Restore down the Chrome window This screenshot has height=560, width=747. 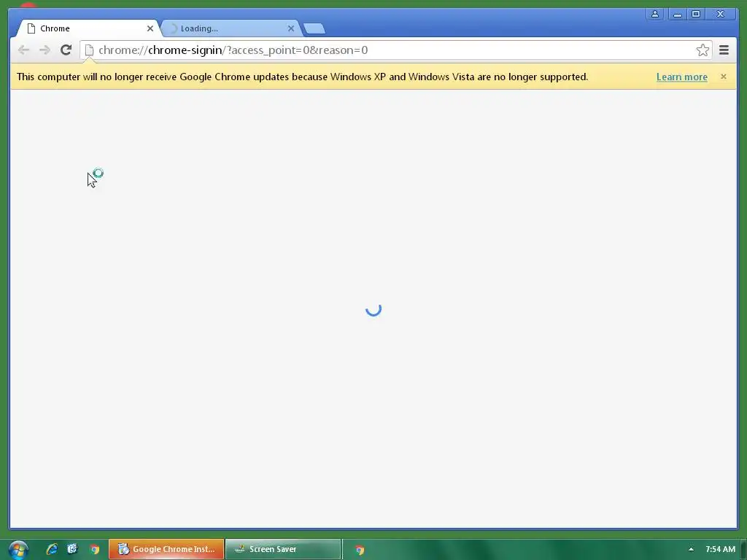tap(695, 15)
